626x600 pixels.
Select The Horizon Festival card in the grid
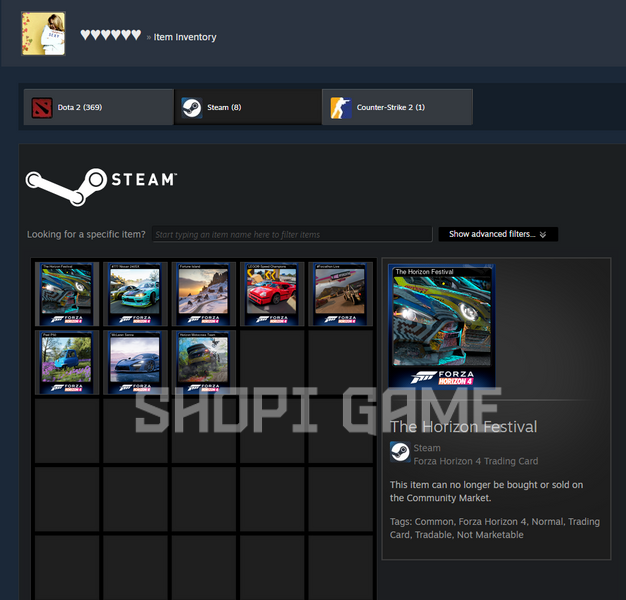(x=66, y=294)
